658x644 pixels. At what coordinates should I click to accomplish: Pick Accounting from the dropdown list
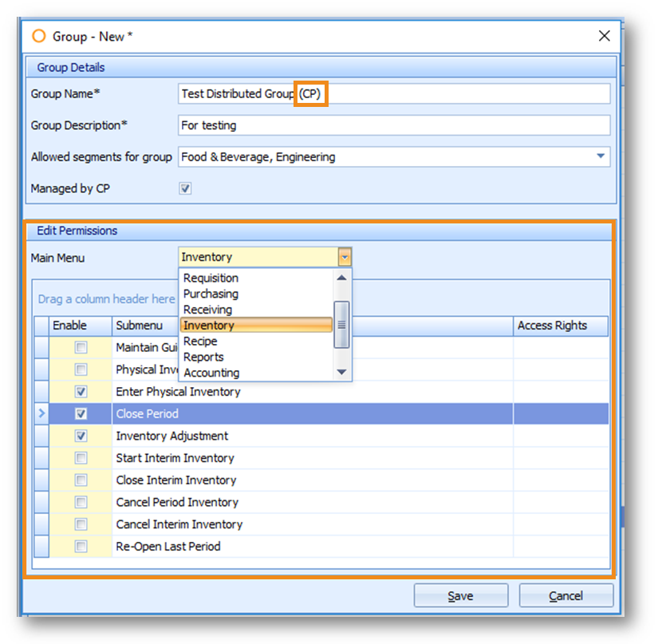click(x=211, y=373)
